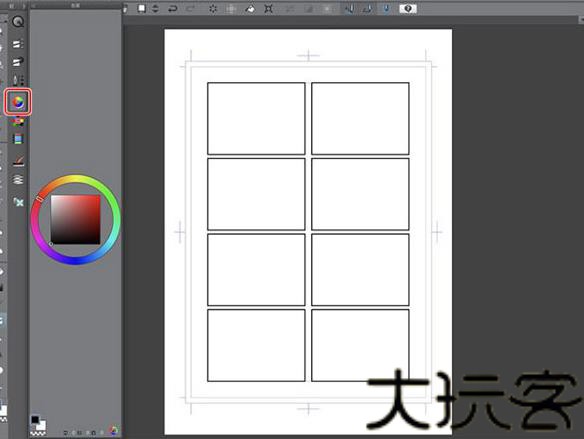This screenshot has height=439, width=584.
Task: Open the Tool Property panel icon
Action: pyautogui.click(x=18, y=61)
